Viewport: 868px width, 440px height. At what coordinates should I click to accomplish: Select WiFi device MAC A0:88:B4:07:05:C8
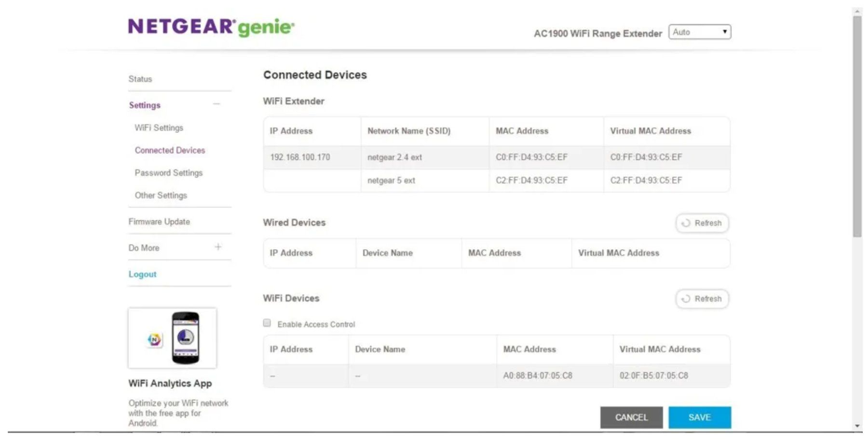point(538,375)
